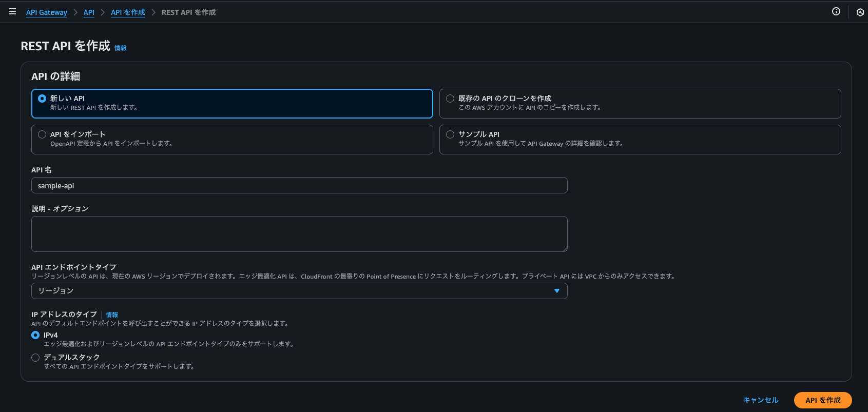Open the 情報 link beside the page title
This screenshot has width=868, height=412.
121,48
